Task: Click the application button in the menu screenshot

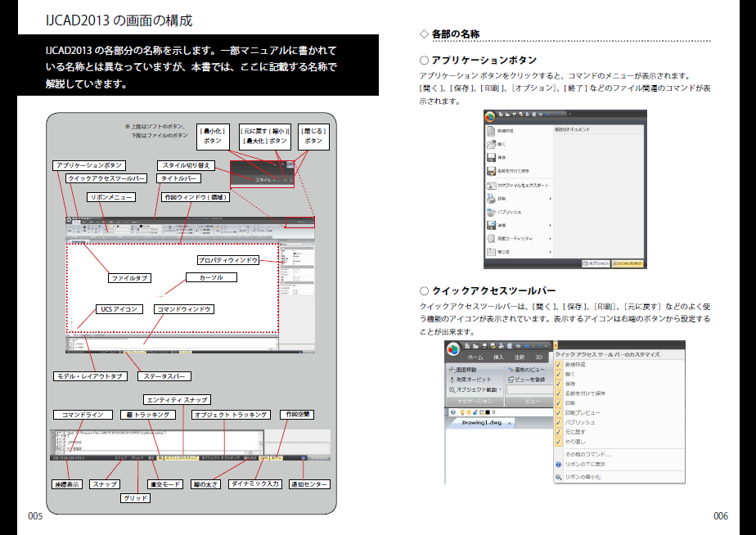Action: click(x=490, y=117)
